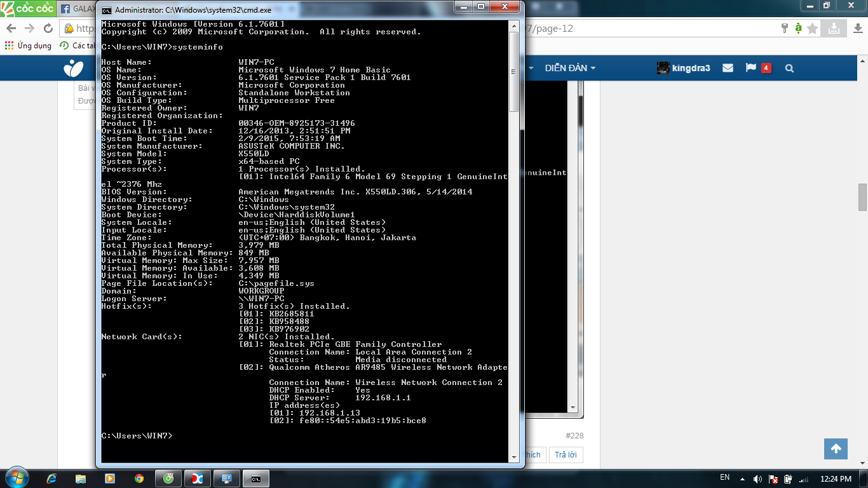Click the 'C:\pagefile.sys' value
The image size is (868, 488).
(276, 283)
